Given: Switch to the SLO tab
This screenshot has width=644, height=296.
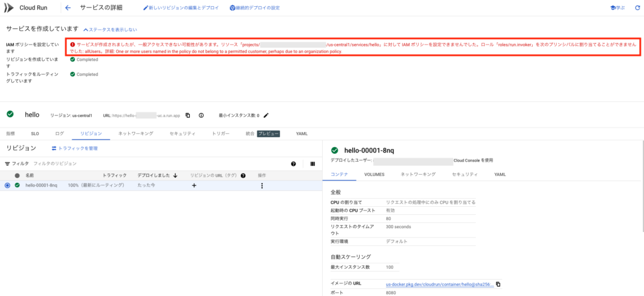Looking at the screenshot, I should tap(35, 134).
